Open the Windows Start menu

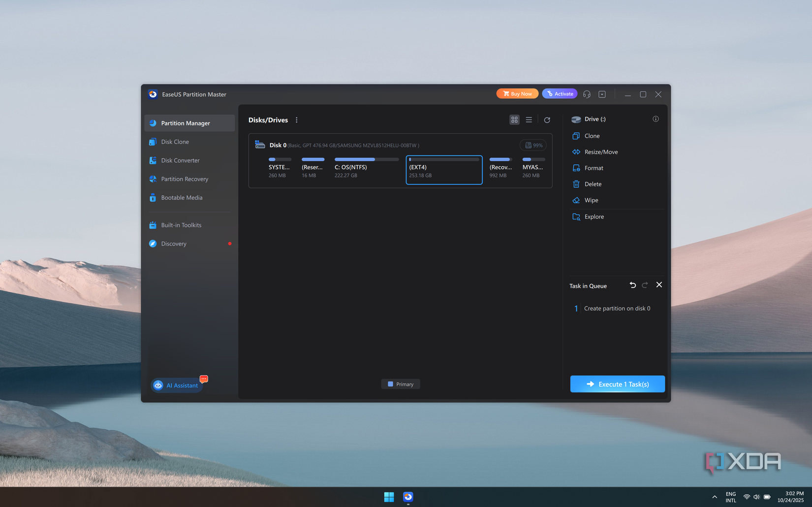[x=389, y=497]
